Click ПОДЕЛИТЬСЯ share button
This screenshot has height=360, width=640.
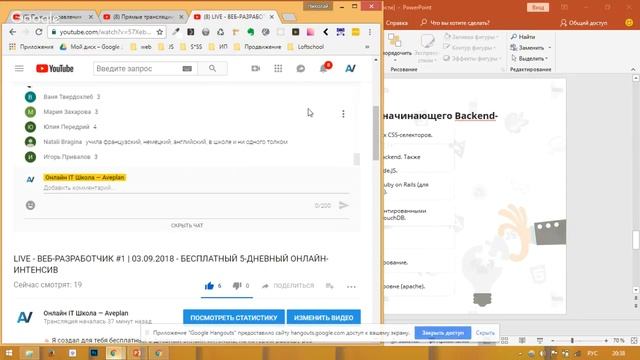pos(288,286)
